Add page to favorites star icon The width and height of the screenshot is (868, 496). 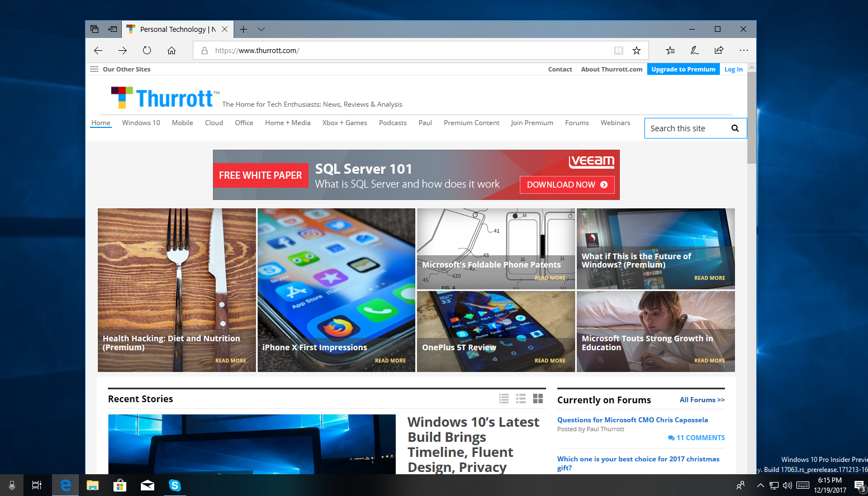coord(637,50)
